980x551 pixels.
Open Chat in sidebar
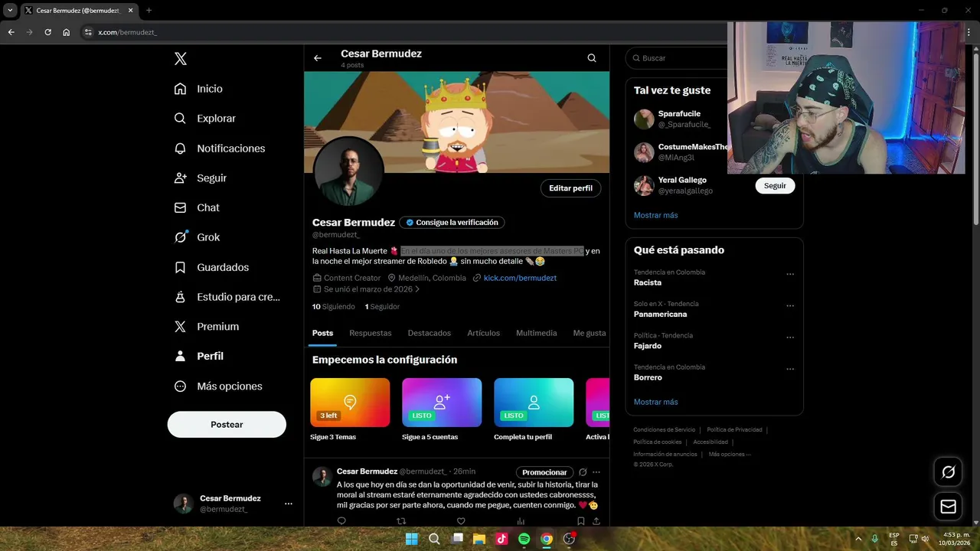click(197, 207)
